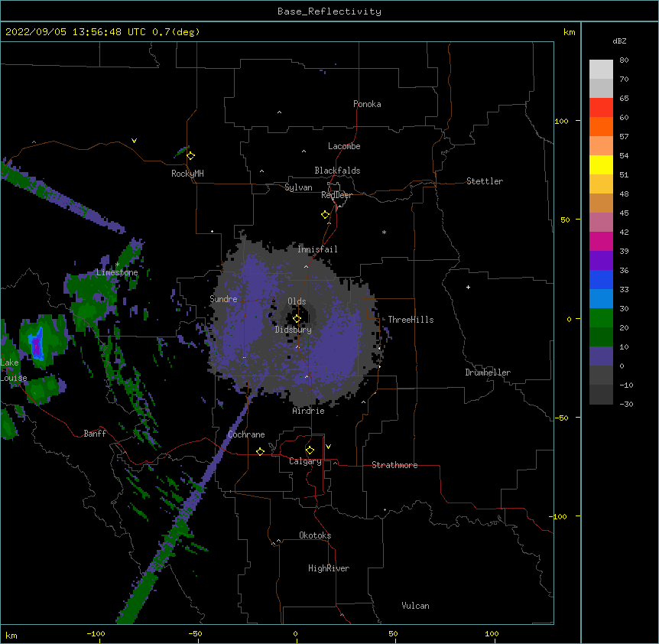Click the HighRiver label
This screenshot has height=644, width=659.
(328, 568)
